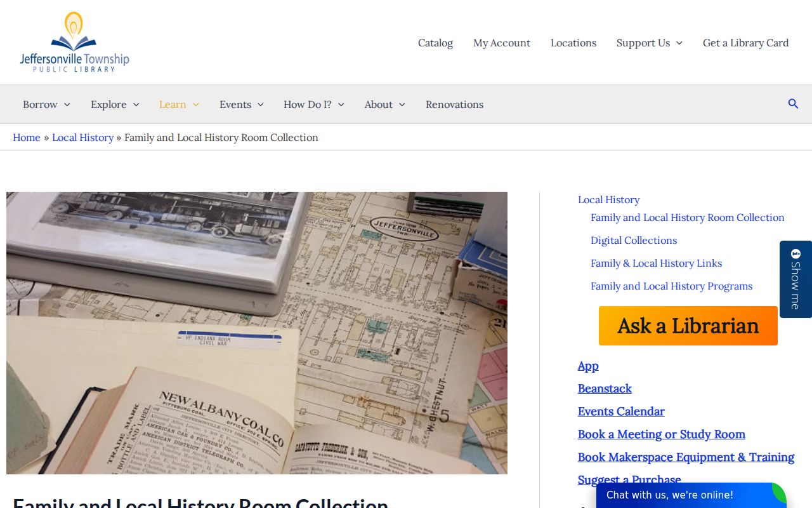Open Local History in the sidebar
Viewport: 812px width, 508px height.
[608, 199]
